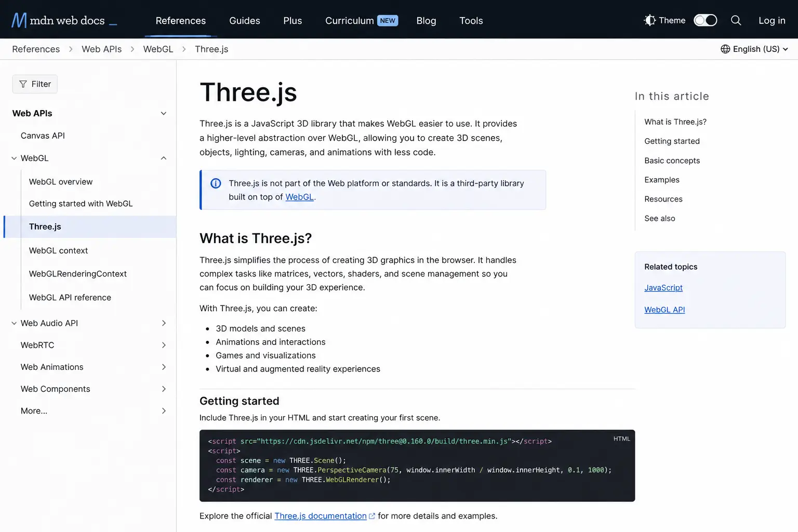Screen dimensions: 798x532
Task: Click the NEW badge beside Curriculum
Action: point(388,21)
